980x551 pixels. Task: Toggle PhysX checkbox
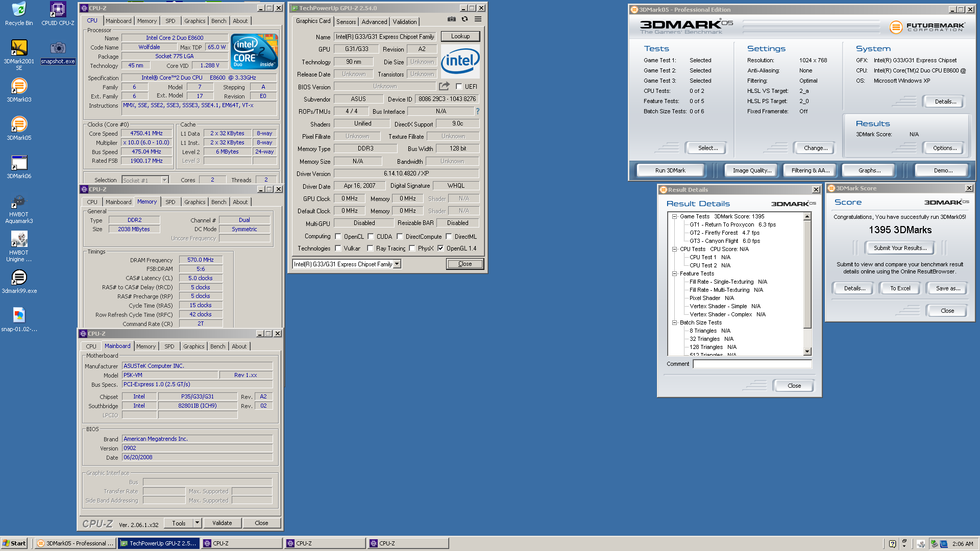[412, 248]
